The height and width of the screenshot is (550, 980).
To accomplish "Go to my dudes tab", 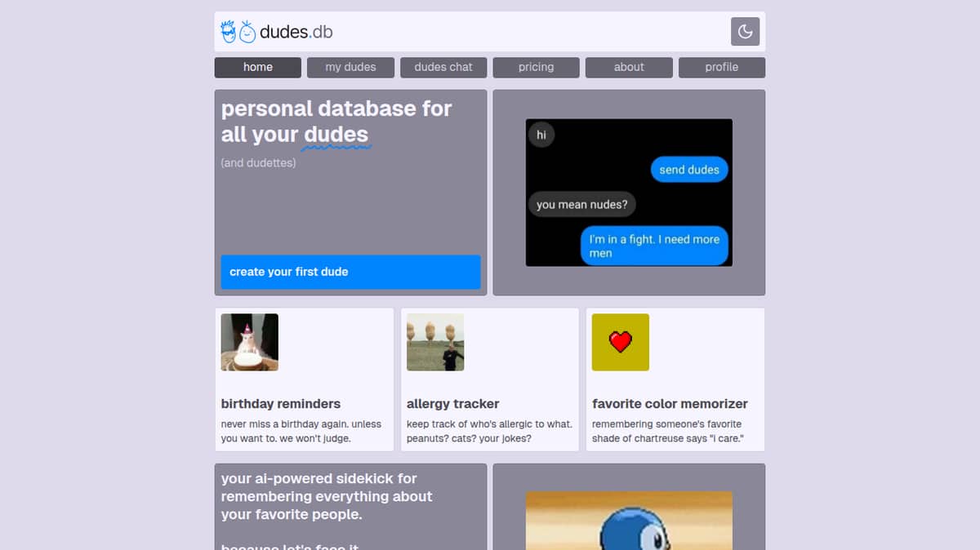I will tap(350, 68).
